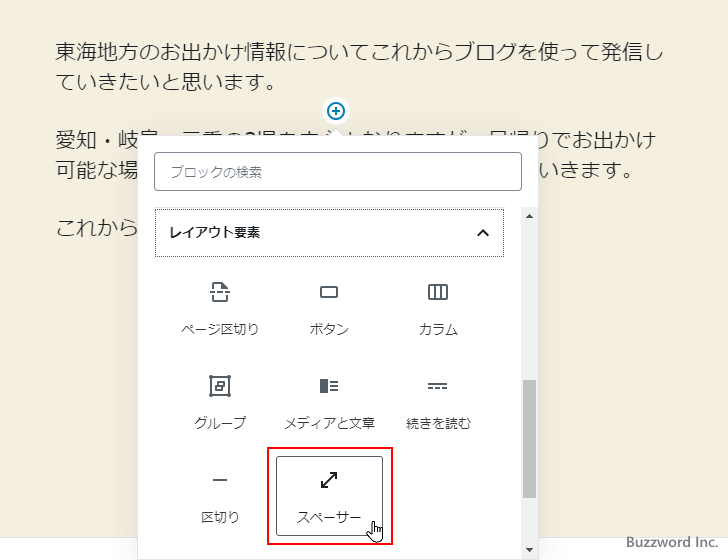Select the スペーサー spacer block
Image resolution: width=728 pixels, height=560 pixels.
[x=329, y=496]
